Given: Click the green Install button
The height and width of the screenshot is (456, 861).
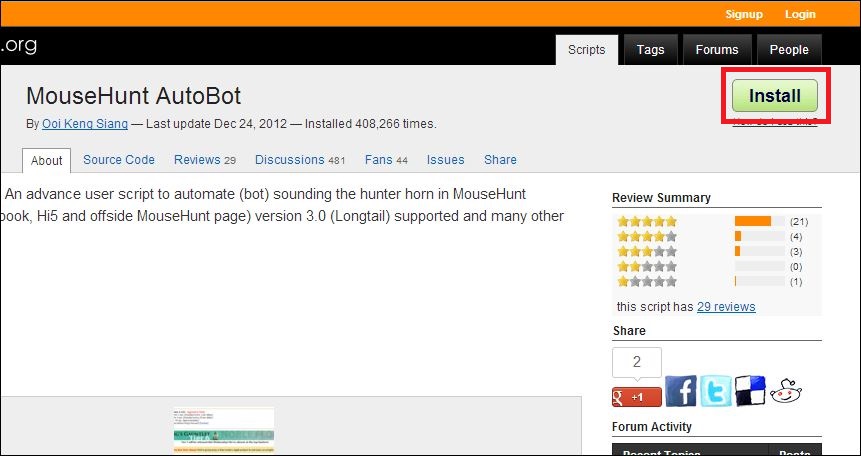Looking at the screenshot, I should (x=774, y=96).
